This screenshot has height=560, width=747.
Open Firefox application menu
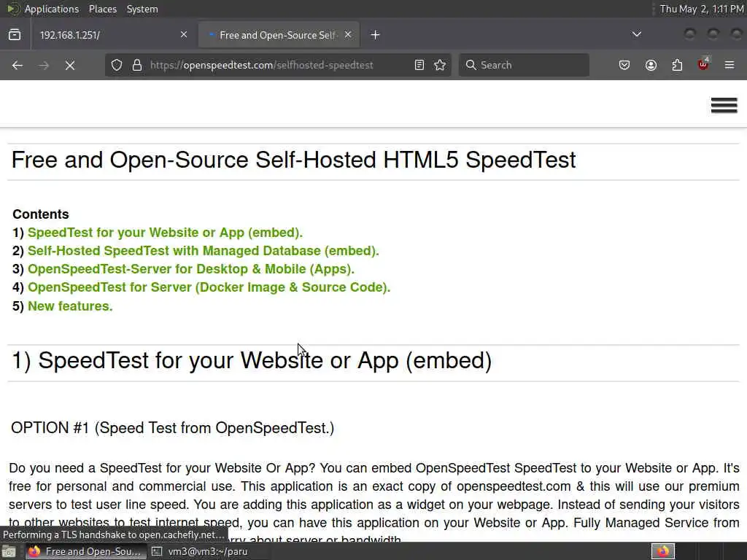729,65
